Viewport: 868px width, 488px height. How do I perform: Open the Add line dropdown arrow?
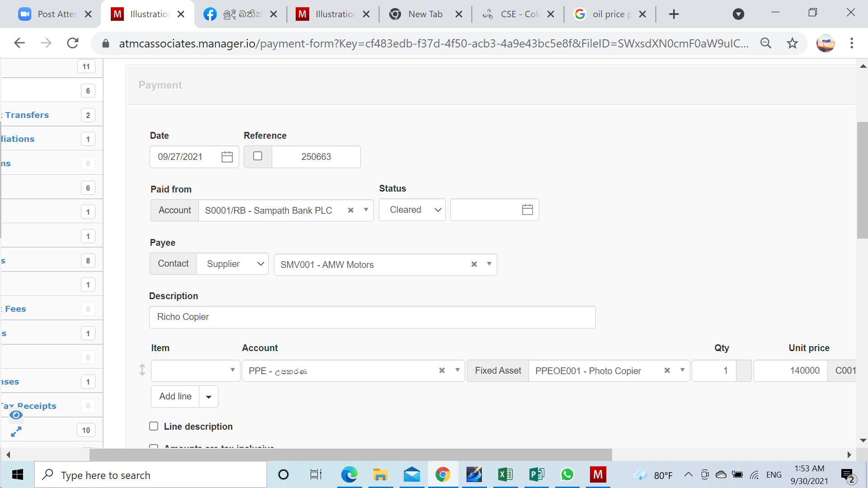point(208,397)
